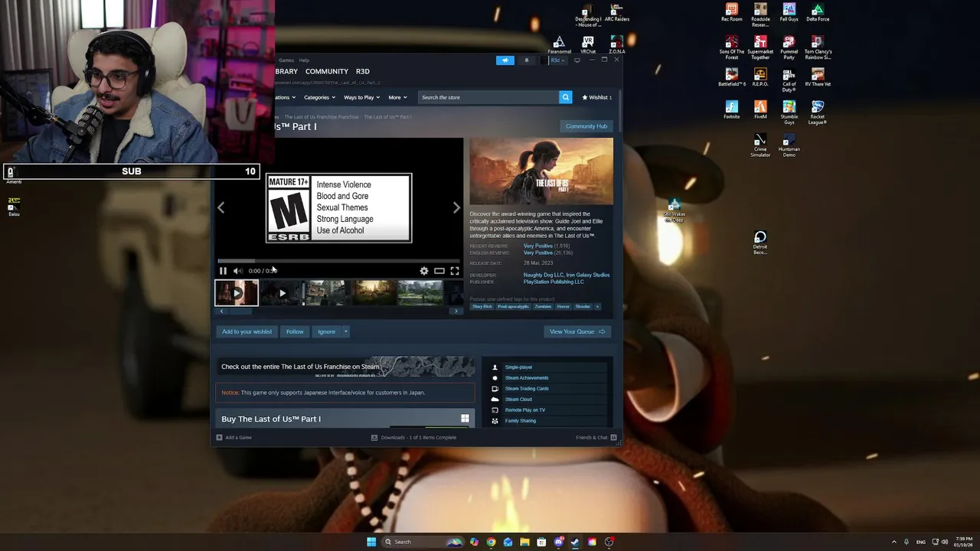Open Rocket League desktop shortcut
The image size is (980, 551).
coord(818,112)
